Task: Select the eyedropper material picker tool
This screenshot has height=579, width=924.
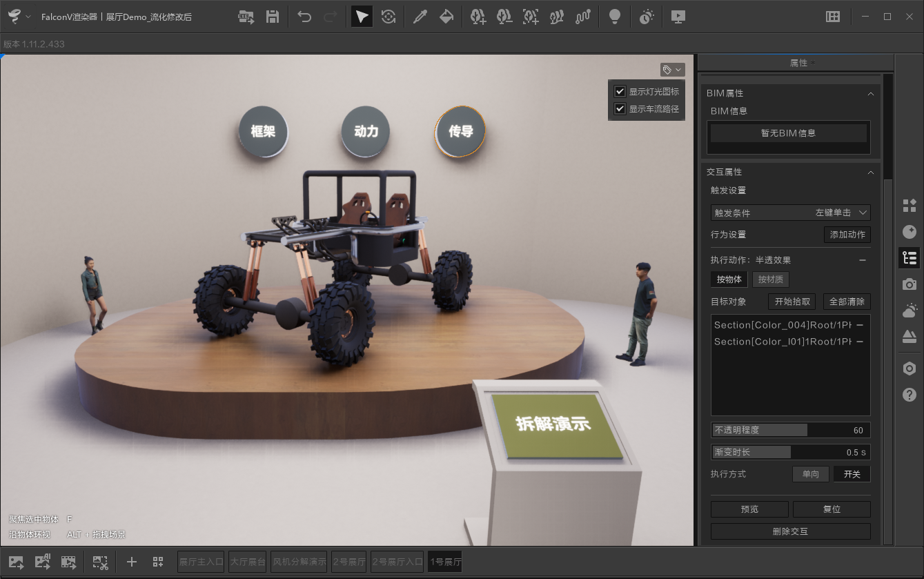Action: pyautogui.click(x=419, y=17)
